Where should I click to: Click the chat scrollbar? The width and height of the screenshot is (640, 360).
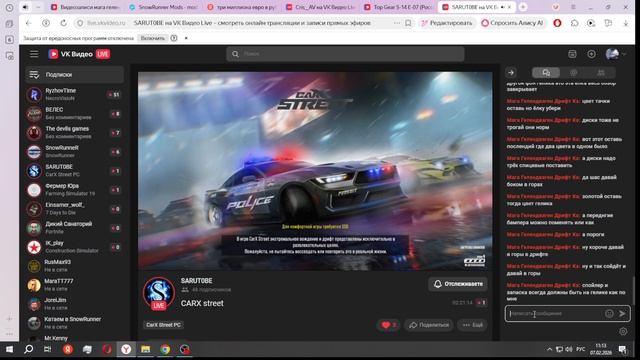pyautogui.click(x=633, y=290)
